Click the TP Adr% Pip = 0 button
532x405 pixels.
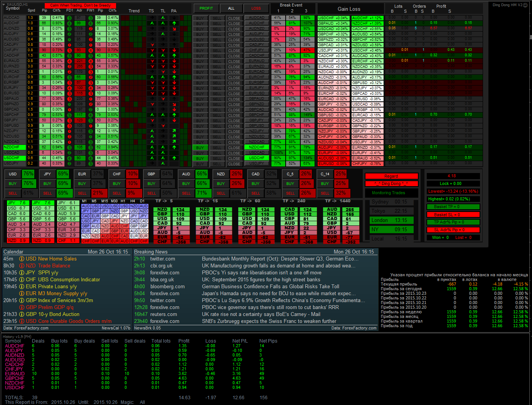tap(453, 222)
